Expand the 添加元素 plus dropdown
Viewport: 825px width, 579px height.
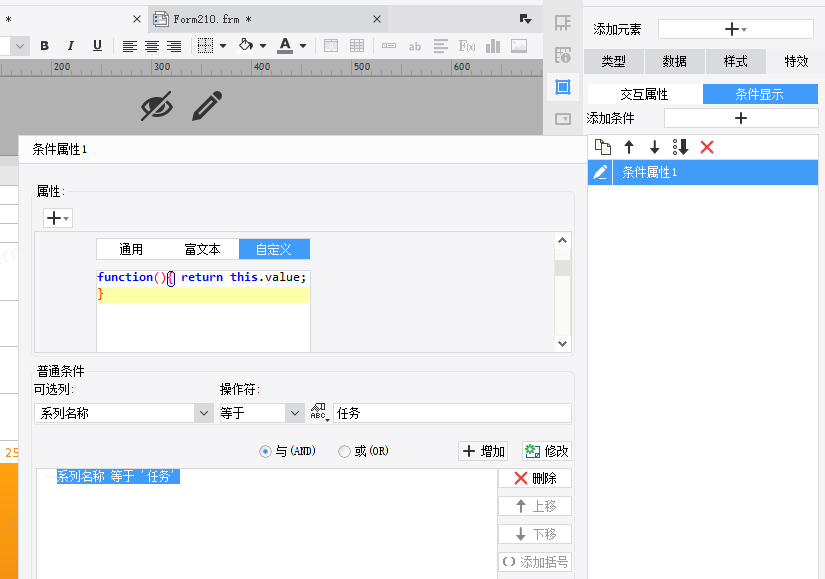tap(735, 29)
